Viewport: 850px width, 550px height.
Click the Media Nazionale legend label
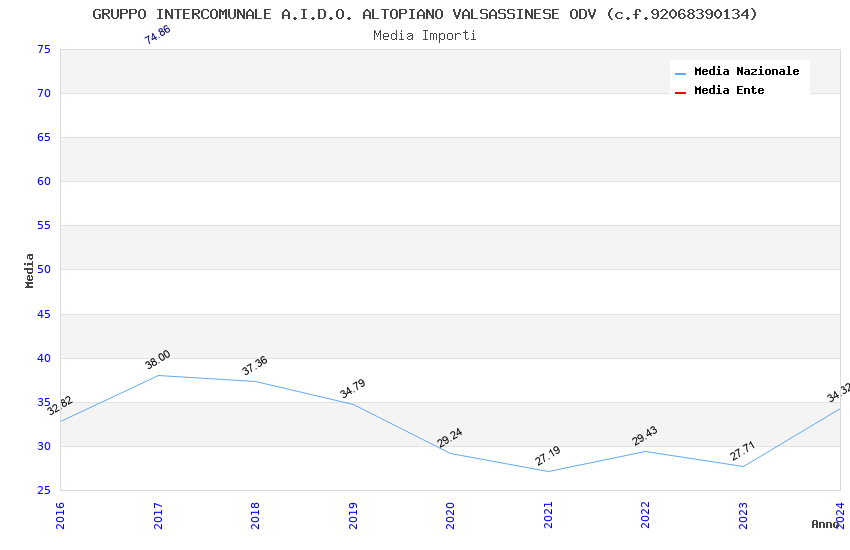click(x=746, y=71)
